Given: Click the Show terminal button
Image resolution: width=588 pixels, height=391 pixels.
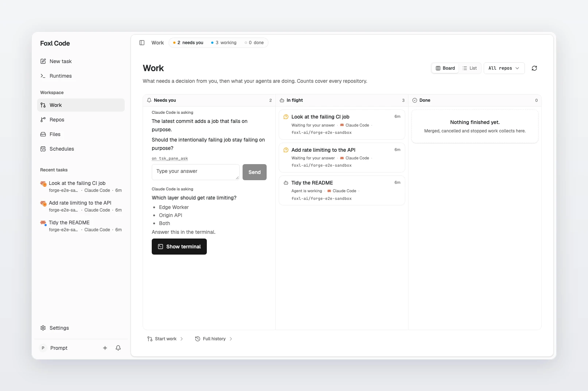Looking at the screenshot, I should pos(179,247).
